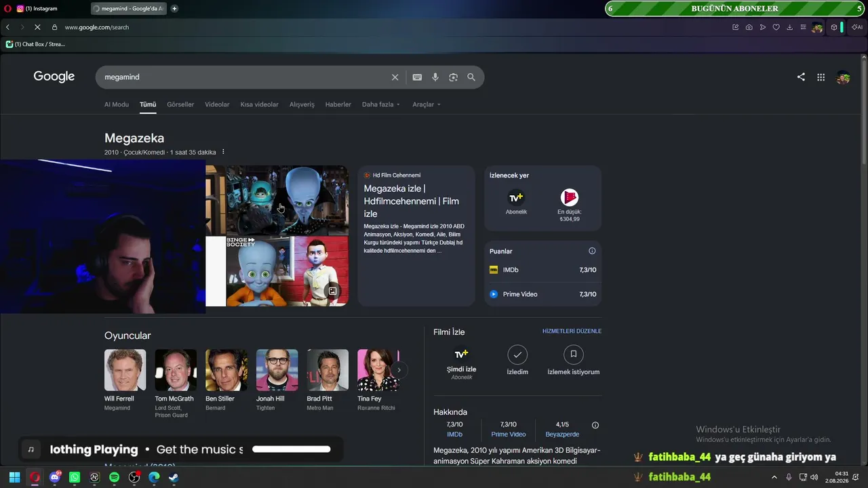Screen dimensions: 868x488
Task: Start voice search with the microphone icon
Action: [x=435, y=77]
